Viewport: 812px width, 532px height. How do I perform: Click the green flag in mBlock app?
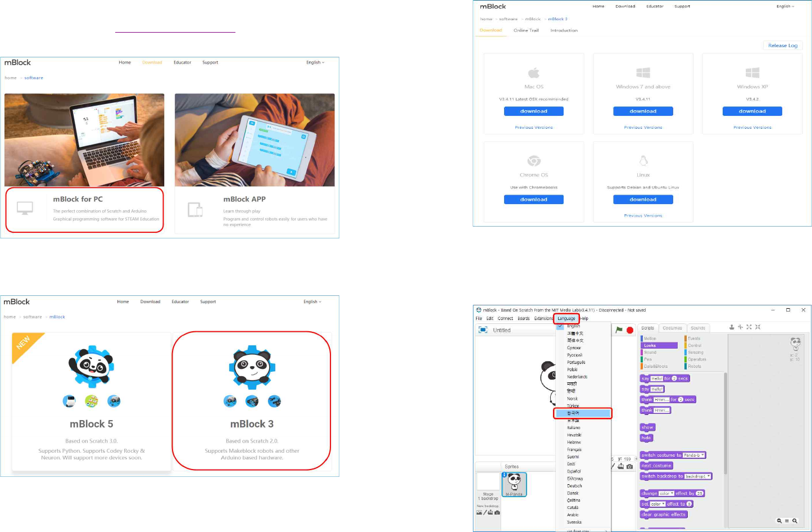point(619,330)
